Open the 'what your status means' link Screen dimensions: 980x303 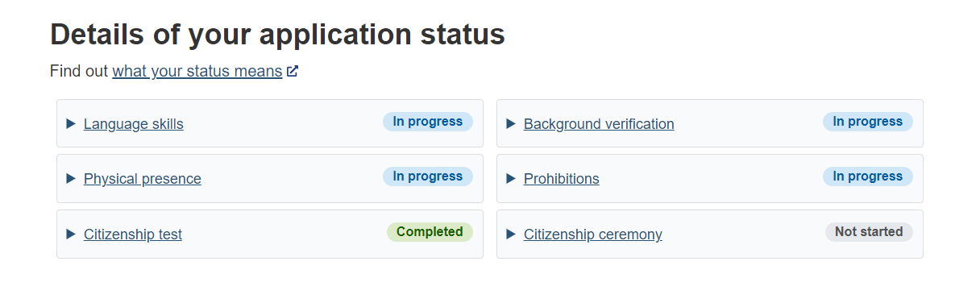click(197, 72)
